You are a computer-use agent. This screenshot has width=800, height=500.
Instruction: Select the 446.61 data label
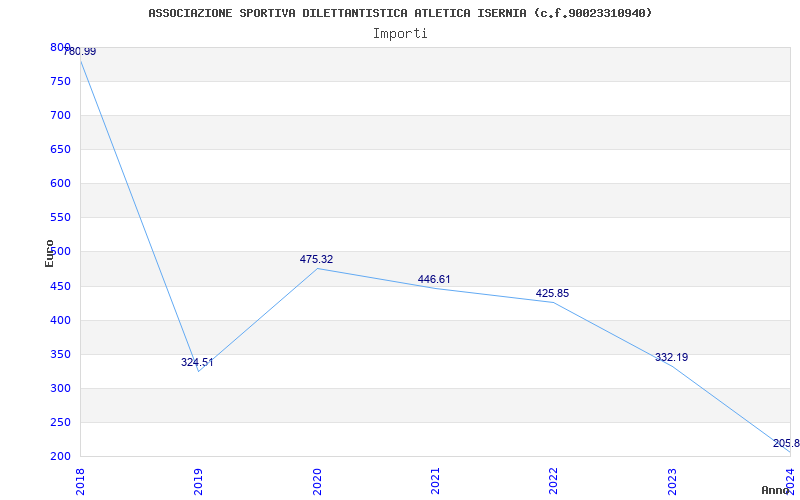click(x=434, y=279)
